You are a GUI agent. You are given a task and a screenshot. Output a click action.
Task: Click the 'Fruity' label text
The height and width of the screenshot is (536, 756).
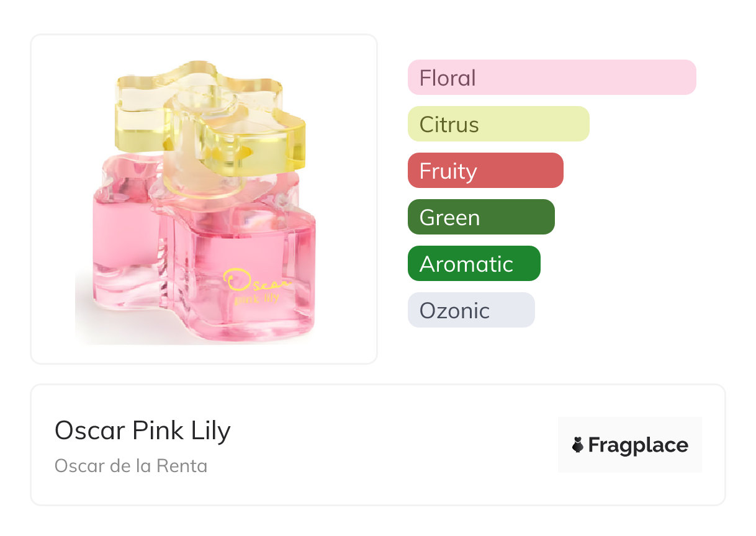pyautogui.click(x=448, y=171)
